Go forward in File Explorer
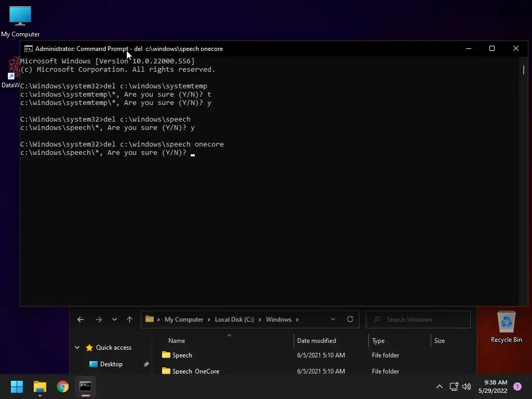The height and width of the screenshot is (399, 532). click(98, 320)
